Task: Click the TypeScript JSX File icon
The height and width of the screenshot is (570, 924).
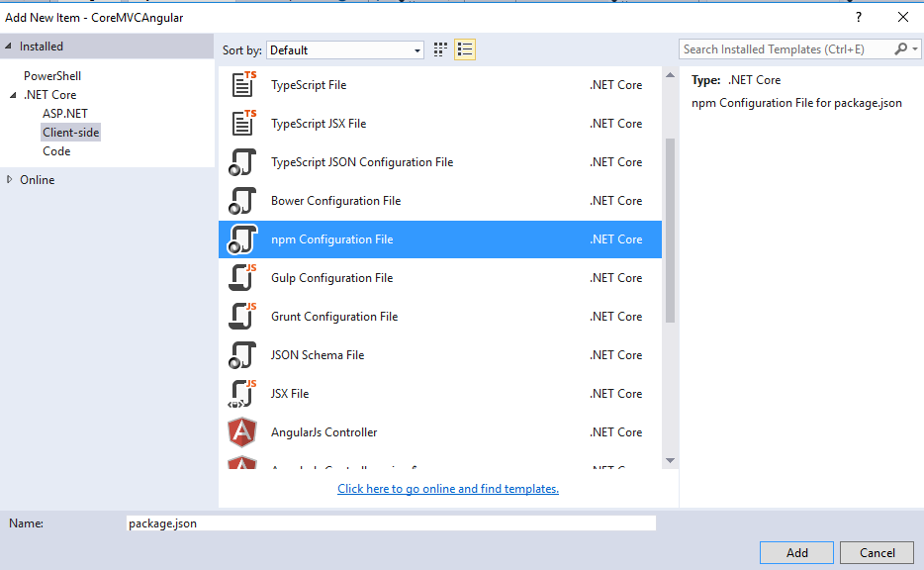Action: click(243, 123)
